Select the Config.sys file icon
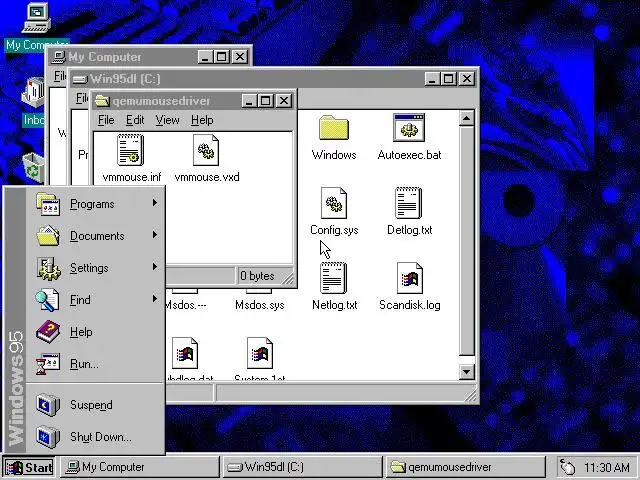The width and height of the screenshot is (640, 480). coord(334,203)
